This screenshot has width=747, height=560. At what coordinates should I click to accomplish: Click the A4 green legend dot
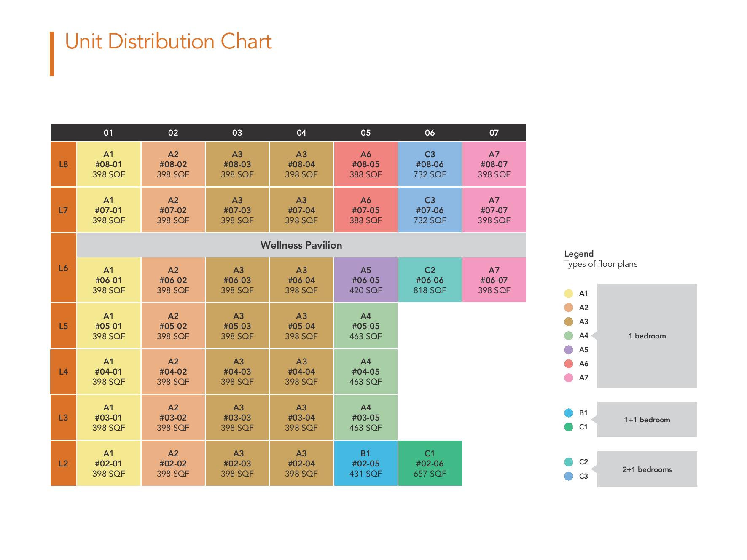pos(569,336)
